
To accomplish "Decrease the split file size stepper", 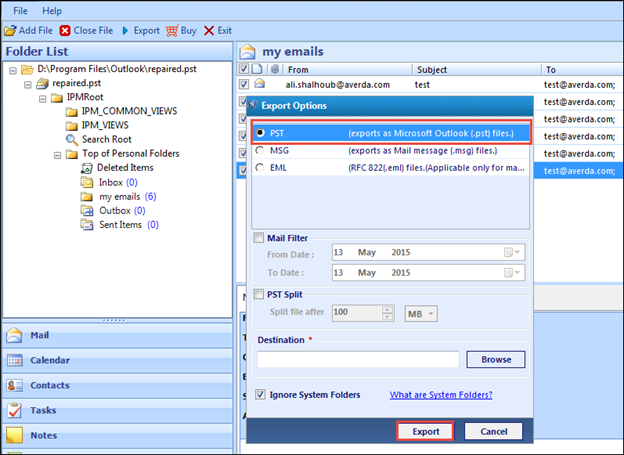I will coord(387,317).
